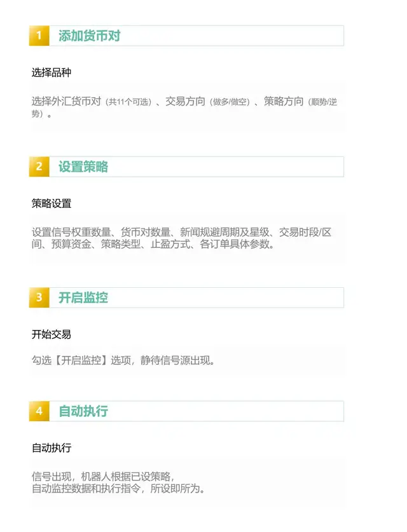Click the 新闻规避周期及星级 text

224,232
